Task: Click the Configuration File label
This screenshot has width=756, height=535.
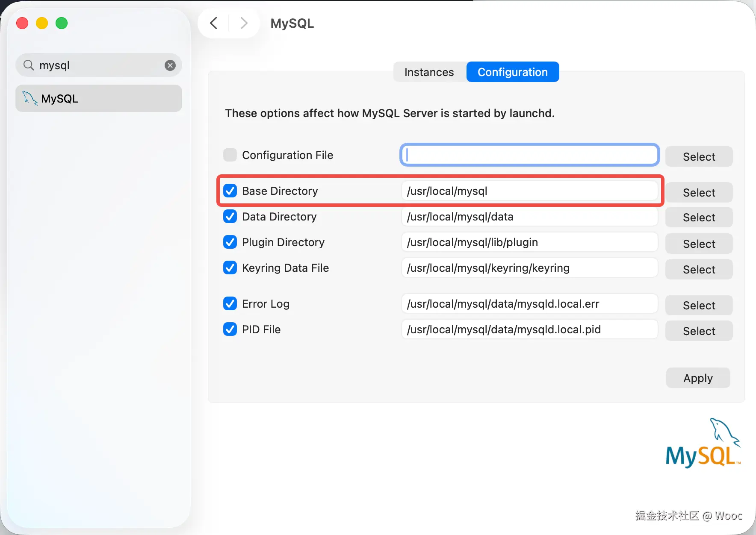Action: (x=287, y=155)
